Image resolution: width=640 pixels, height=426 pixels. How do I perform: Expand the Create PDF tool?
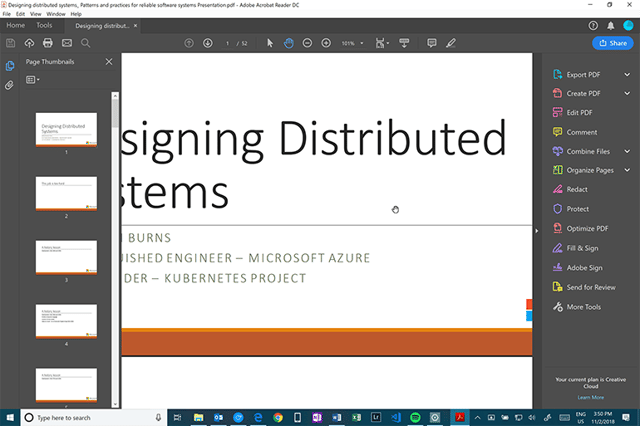click(627, 93)
